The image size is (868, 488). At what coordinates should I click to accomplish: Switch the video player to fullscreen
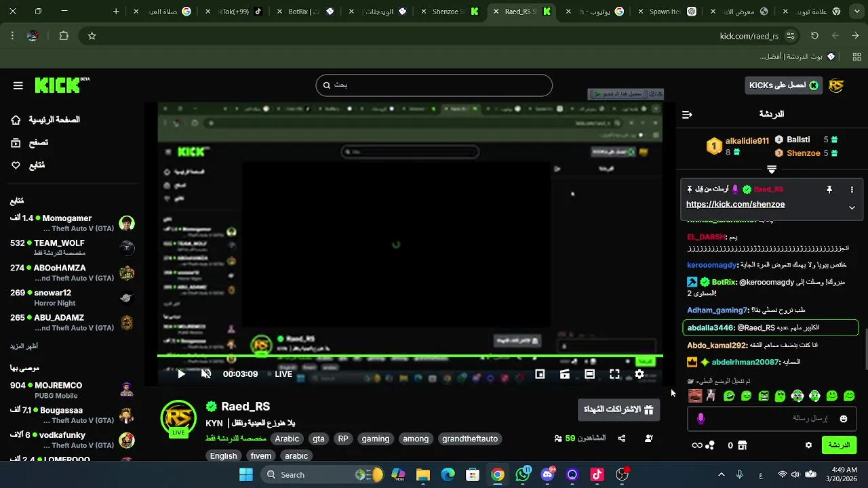click(x=614, y=374)
